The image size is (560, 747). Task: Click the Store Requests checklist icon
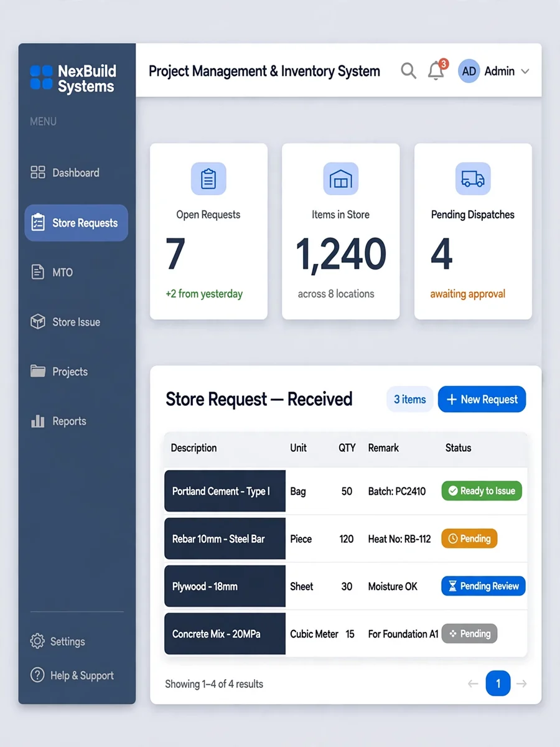(x=38, y=222)
